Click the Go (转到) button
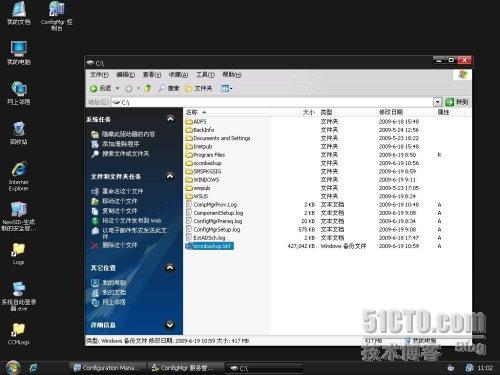The image size is (500, 375). tap(457, 102)
